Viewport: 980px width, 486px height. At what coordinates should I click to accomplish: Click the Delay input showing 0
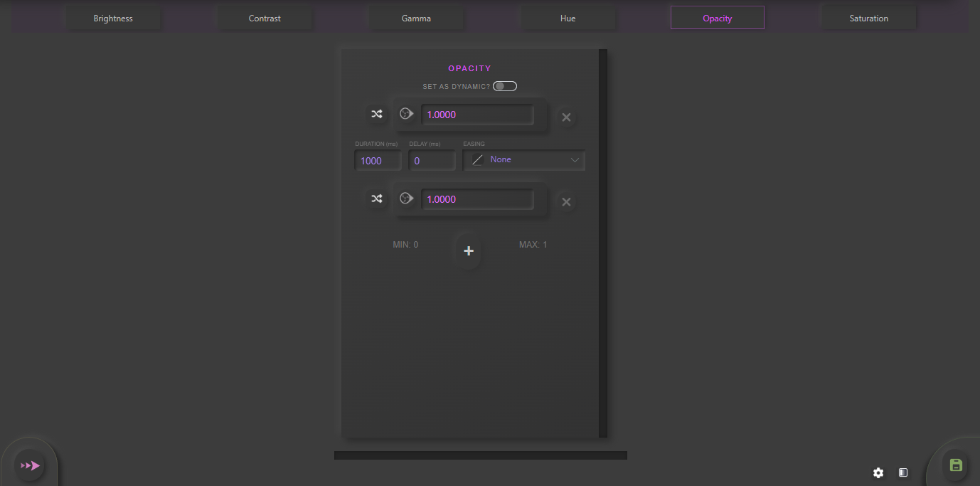pos(432,160)
